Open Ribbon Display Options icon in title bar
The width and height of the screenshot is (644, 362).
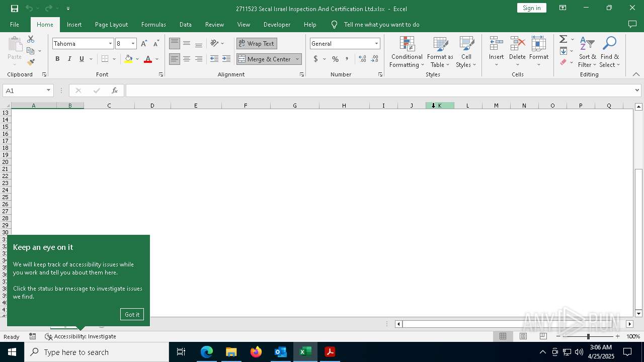tap(563, 8)
